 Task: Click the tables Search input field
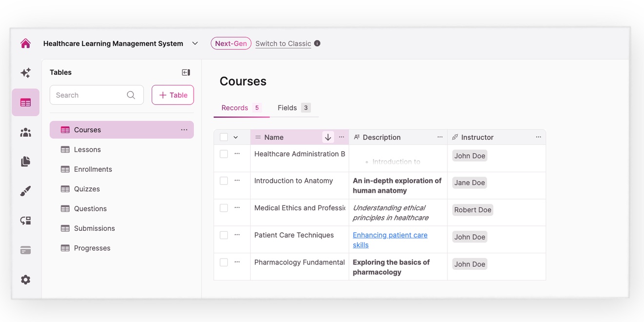pyautogui.click(x=90, y=95)
